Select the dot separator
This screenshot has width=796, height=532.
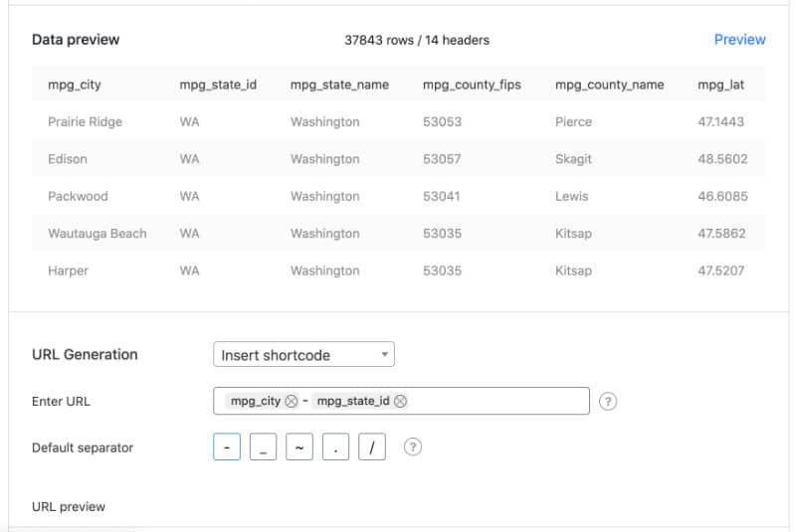point(335,446)
